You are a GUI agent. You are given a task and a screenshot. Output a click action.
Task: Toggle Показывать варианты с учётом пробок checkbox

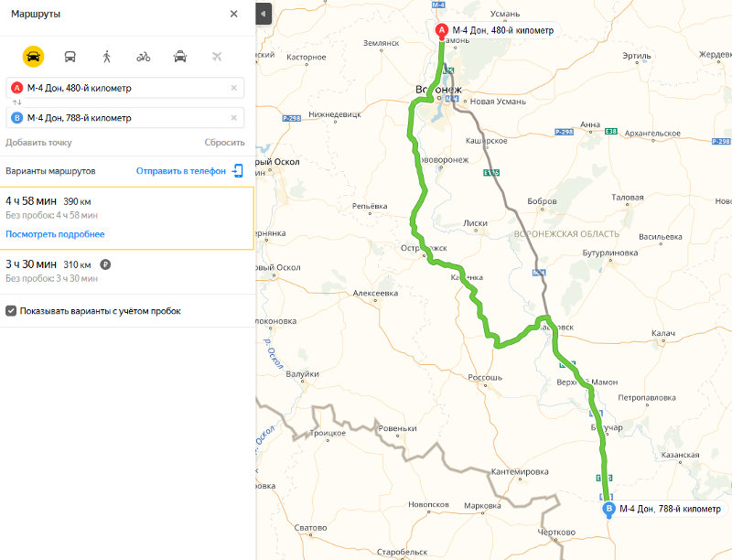[11, 311]
